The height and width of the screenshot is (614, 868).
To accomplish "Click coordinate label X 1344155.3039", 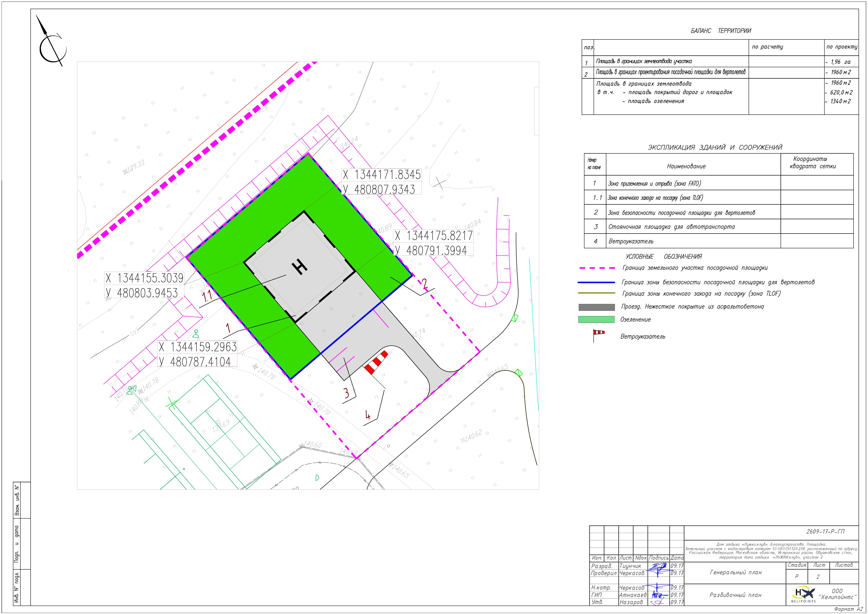I will point(144,278).
